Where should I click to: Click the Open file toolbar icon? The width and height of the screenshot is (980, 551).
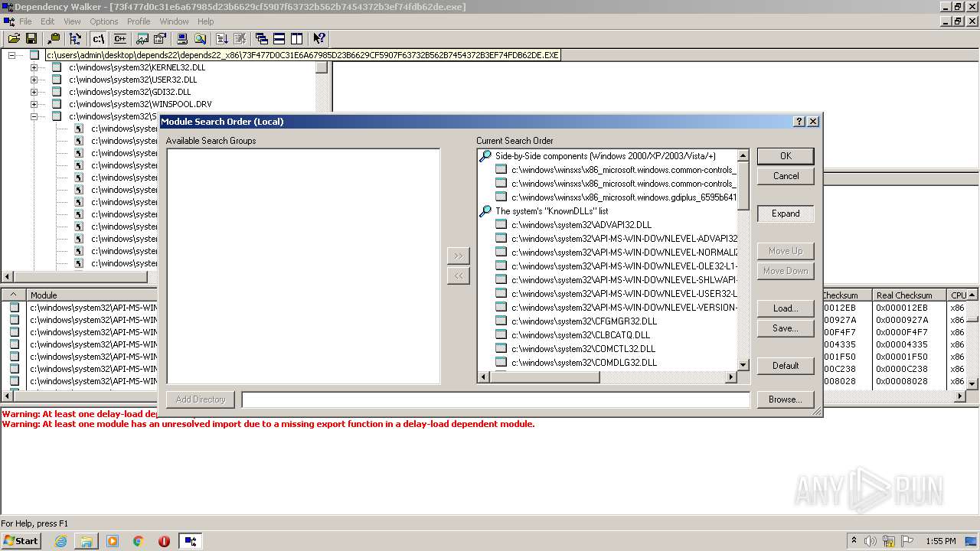(14, 38)
